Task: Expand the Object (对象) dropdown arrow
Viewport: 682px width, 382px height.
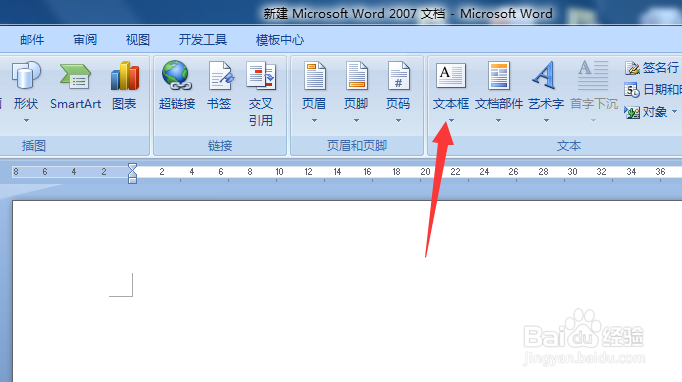Action: point(675,112)
